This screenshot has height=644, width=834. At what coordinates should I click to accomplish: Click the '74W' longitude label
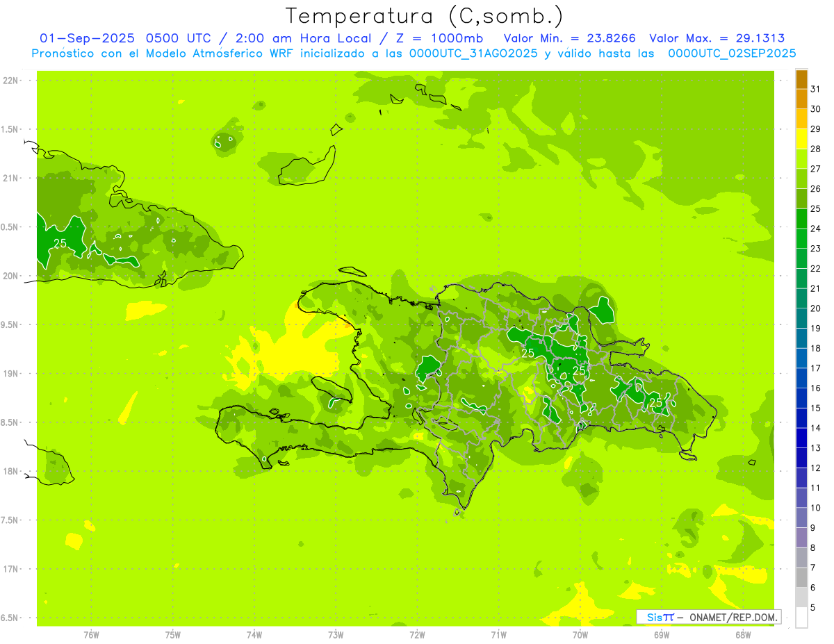[x=254, y=635]
